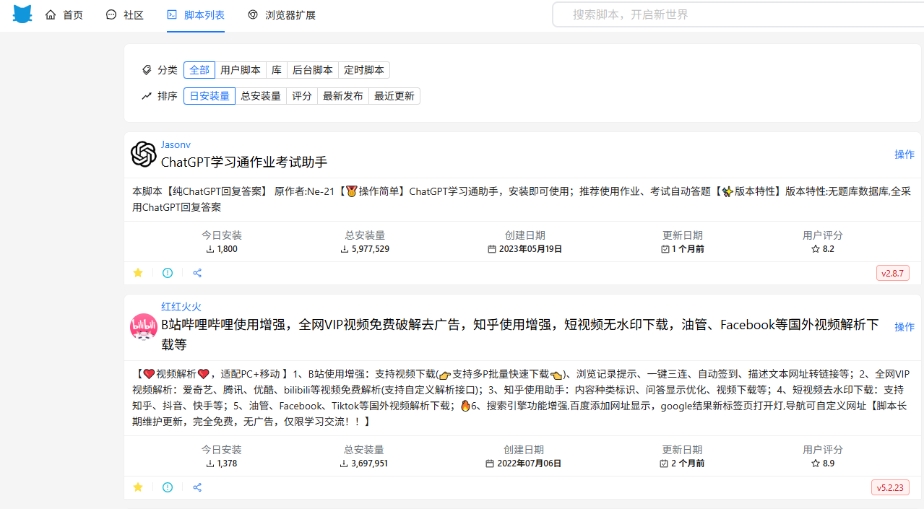
Task: Sort by 最新发布
Action: 343,96
